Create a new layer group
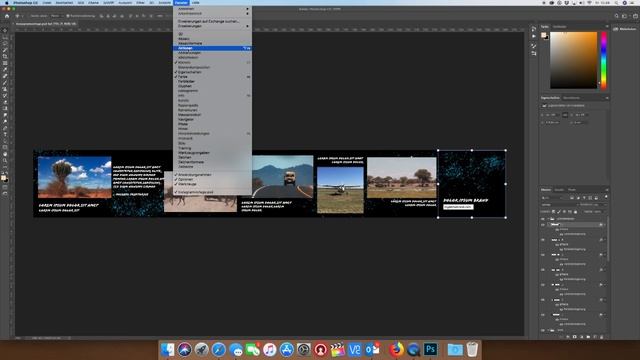 click(x=588, y=337)
